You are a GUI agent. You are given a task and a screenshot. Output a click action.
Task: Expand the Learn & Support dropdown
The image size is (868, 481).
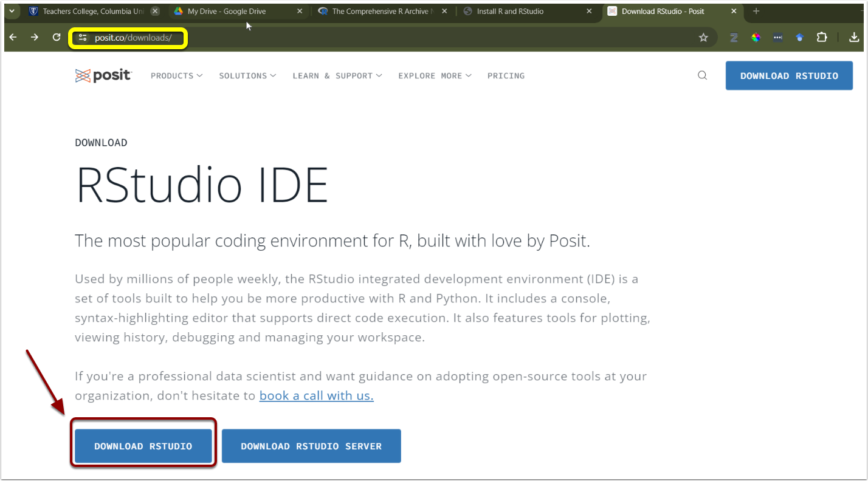pyautogui.click(x=337, y=76)
